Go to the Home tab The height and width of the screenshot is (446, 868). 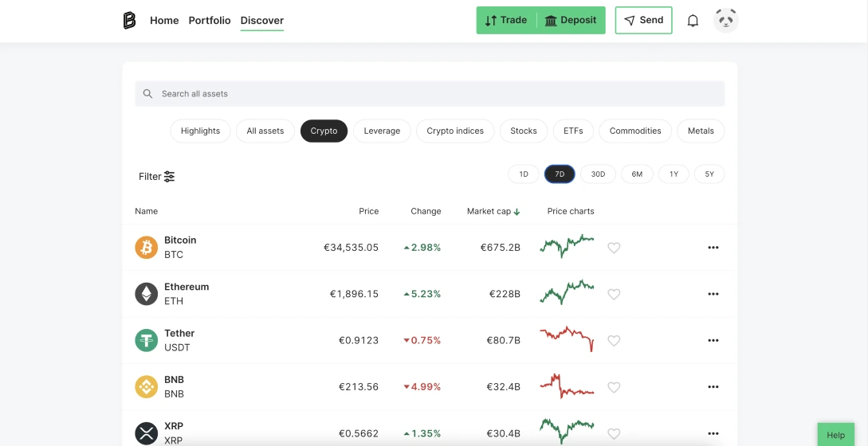(164, 21)
